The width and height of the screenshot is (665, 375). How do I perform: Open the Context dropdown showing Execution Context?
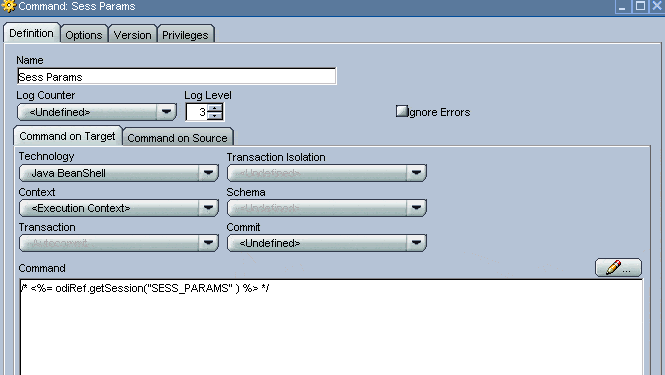coord(119,208)
